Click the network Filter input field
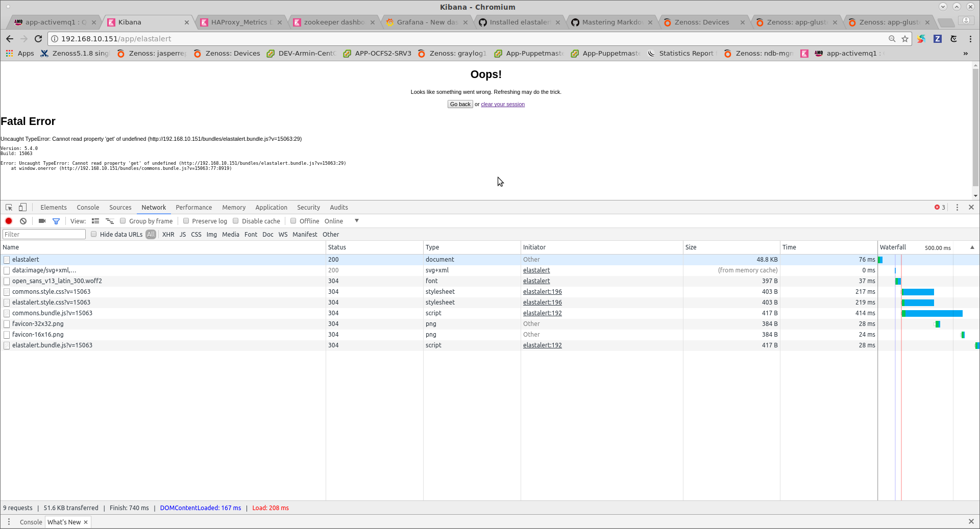Image resolution: width=980 pixels, height=529 pixels. [x=43, y=234]
